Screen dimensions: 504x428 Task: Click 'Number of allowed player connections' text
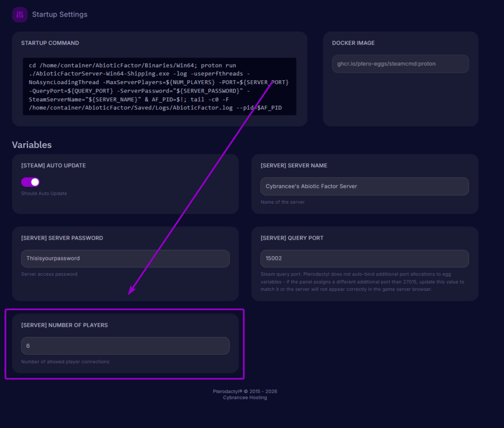(x=65, y=362)
